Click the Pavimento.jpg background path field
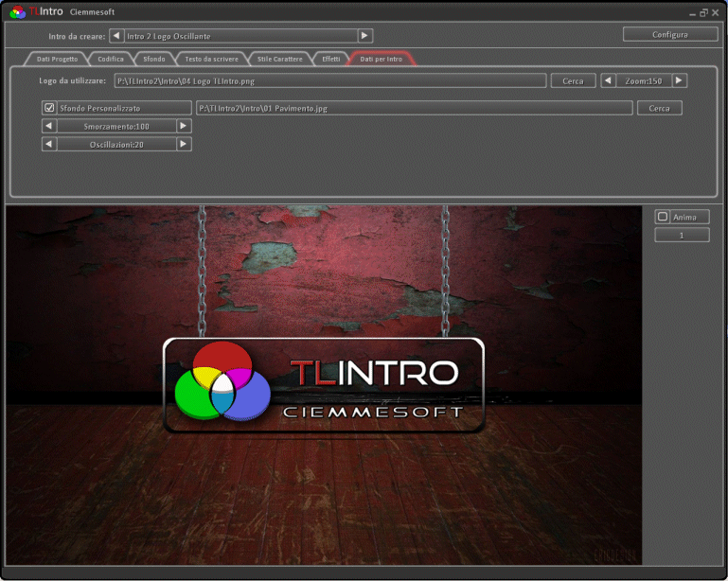This screenshot has width=728, height=581. point(414,108)
